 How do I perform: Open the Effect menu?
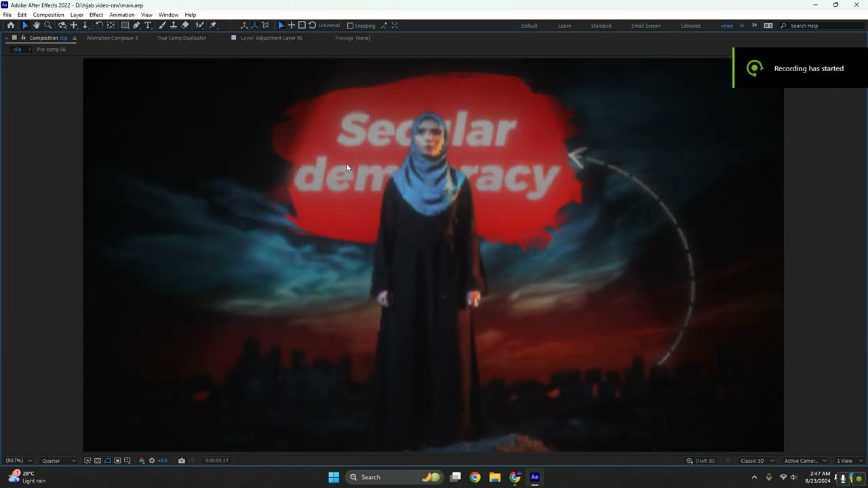(x=96, y=15)
